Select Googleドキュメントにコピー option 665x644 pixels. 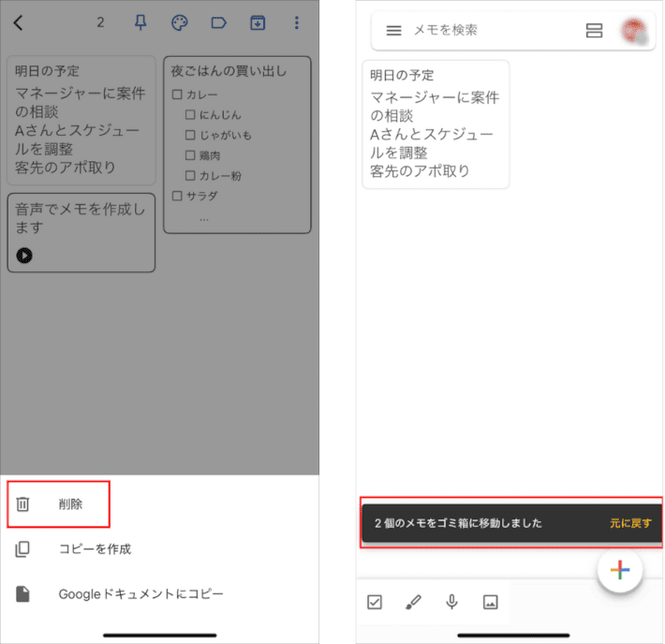[x=140, y=593]
